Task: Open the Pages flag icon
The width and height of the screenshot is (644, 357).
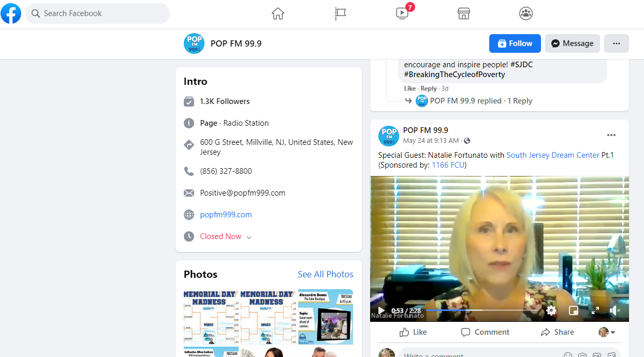Action: coord(340,13)
